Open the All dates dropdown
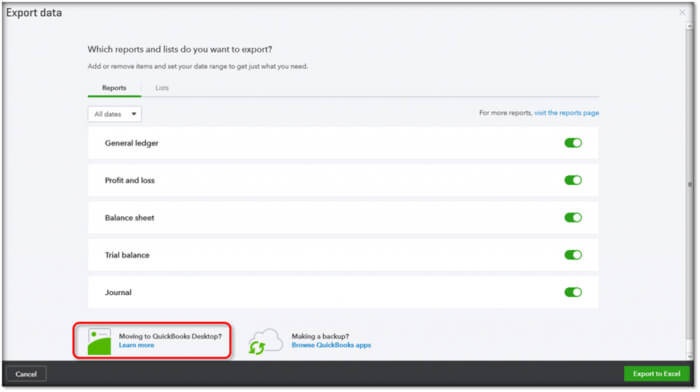 [115, 114]
